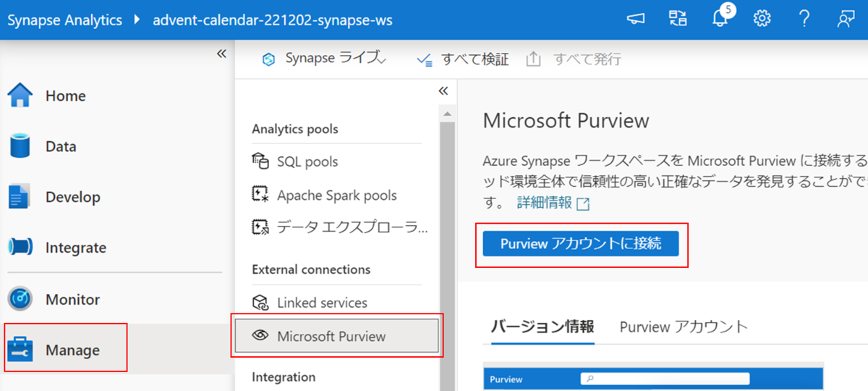Open notifications bell with 5 alerts
Viewport: 868px width, 391px height.
[721, 19]
